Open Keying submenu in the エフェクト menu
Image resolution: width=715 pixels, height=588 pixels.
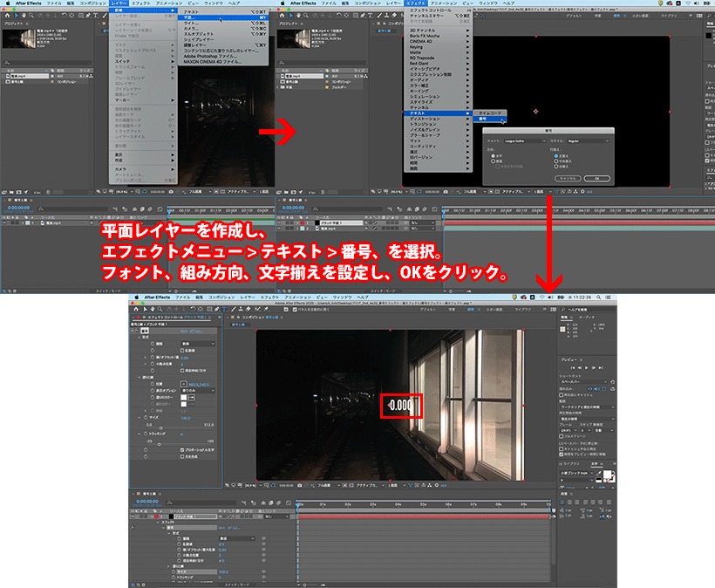coord(438,47)
